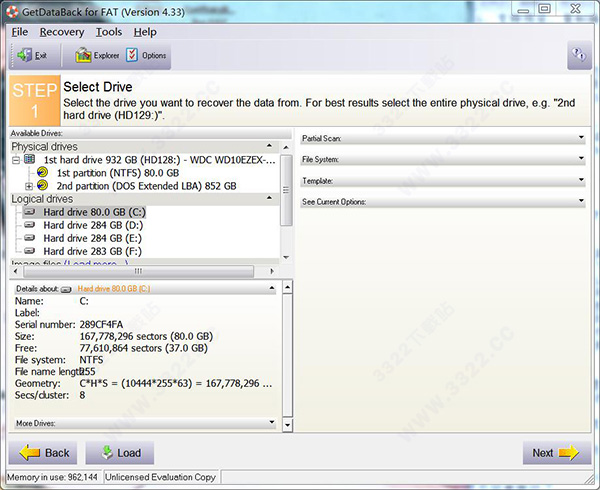The image size is (600, 490).
Task: Collapse the Details about panel
Action: (272, 288)
